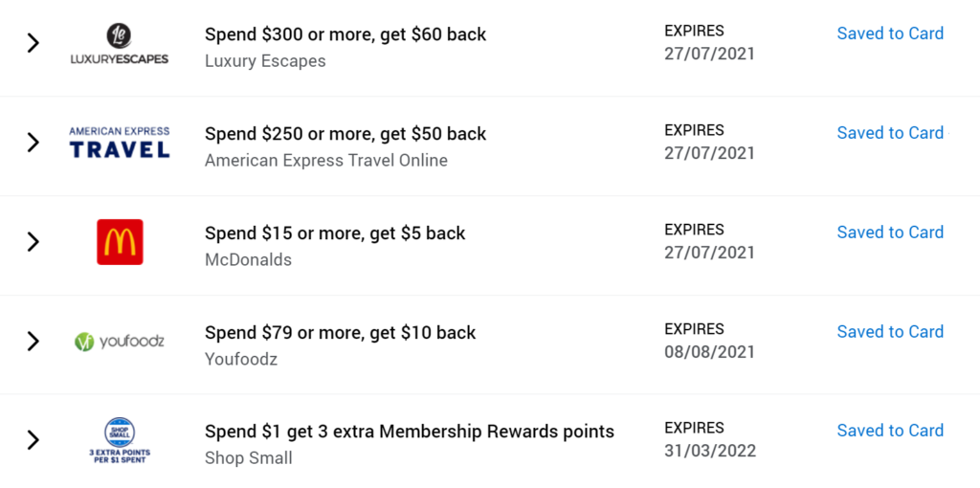Viewport: 980px width, 488px height.
Task: Tap the McDonalds golden arches logo
Action: pyautogui.click(x=120, y=242)
